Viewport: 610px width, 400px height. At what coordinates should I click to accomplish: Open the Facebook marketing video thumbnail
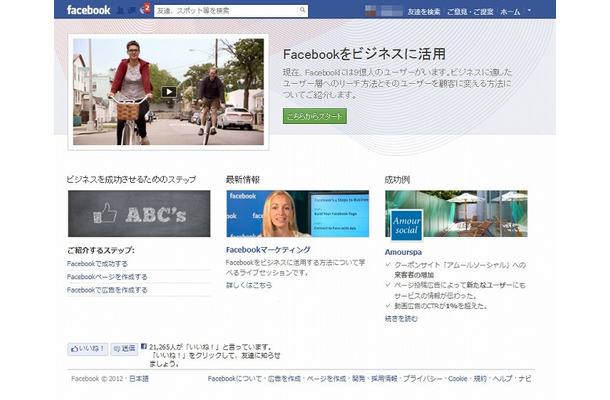coord(298,214)
